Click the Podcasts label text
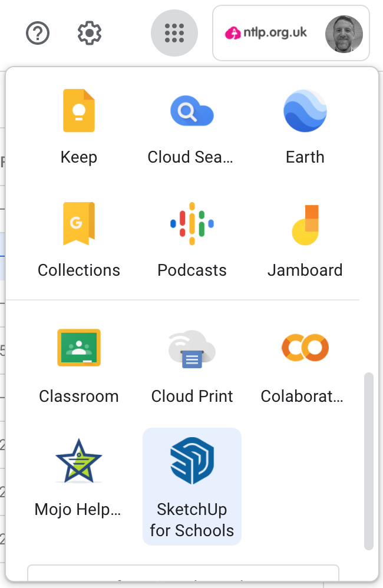This screenshot has width=383, height=588. click(191, 270)
